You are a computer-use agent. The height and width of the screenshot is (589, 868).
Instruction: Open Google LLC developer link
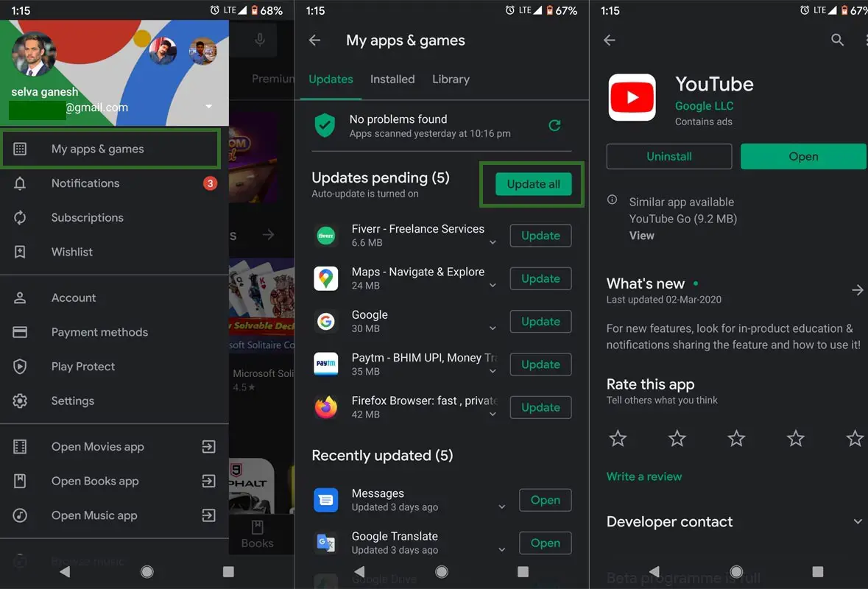[704, 106]
